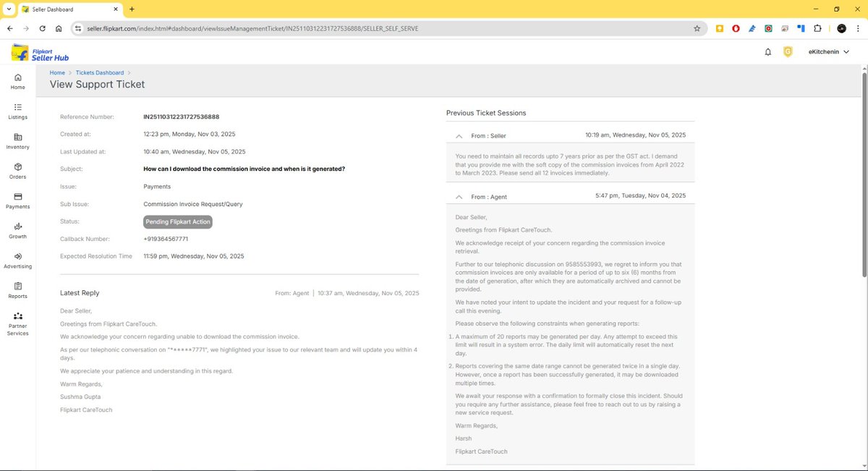This screenshot has height=471, width=868.
Task: Open a new browser tab
Action: point(132,9)
